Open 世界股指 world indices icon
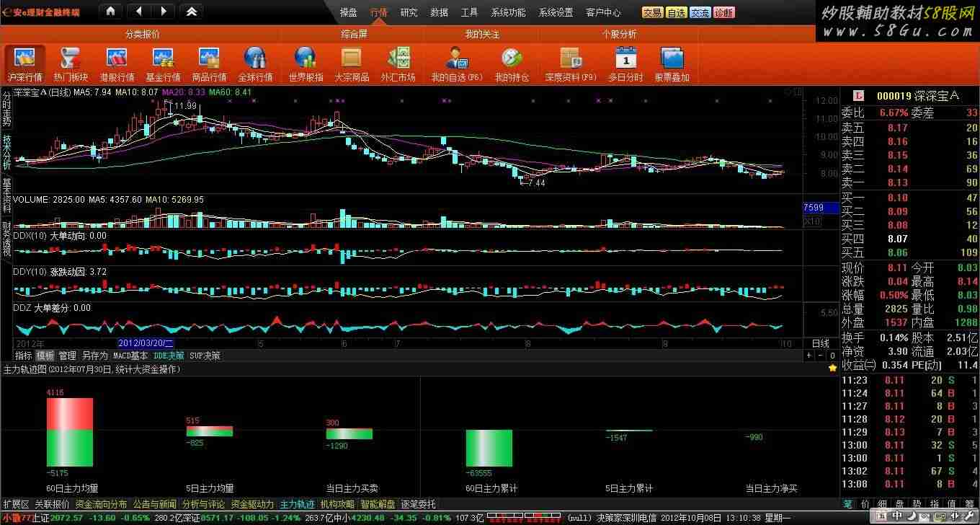980x525 pixels. (306, 63)
